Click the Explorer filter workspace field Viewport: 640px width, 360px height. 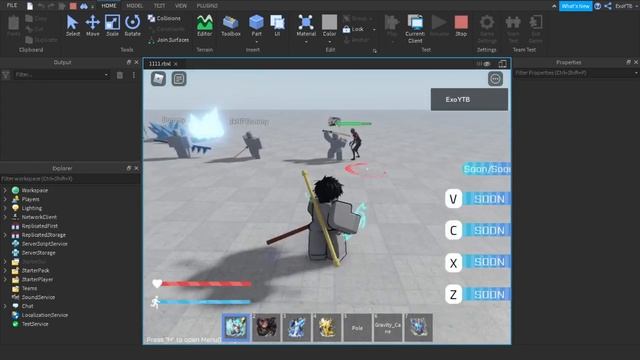pos(70,179)
